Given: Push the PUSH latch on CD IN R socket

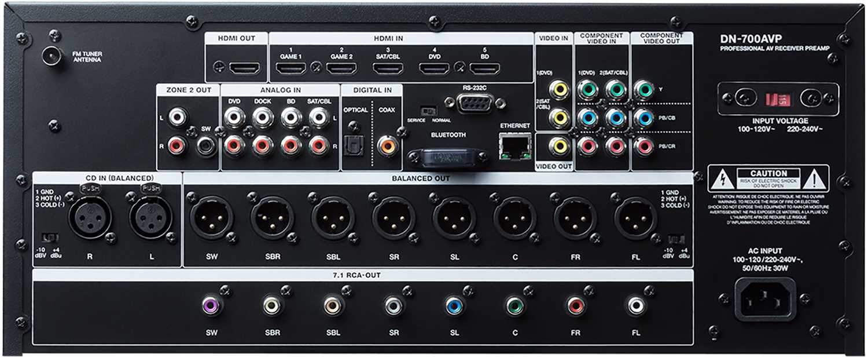Looking at the screenshot, I should tap(90, 189).
